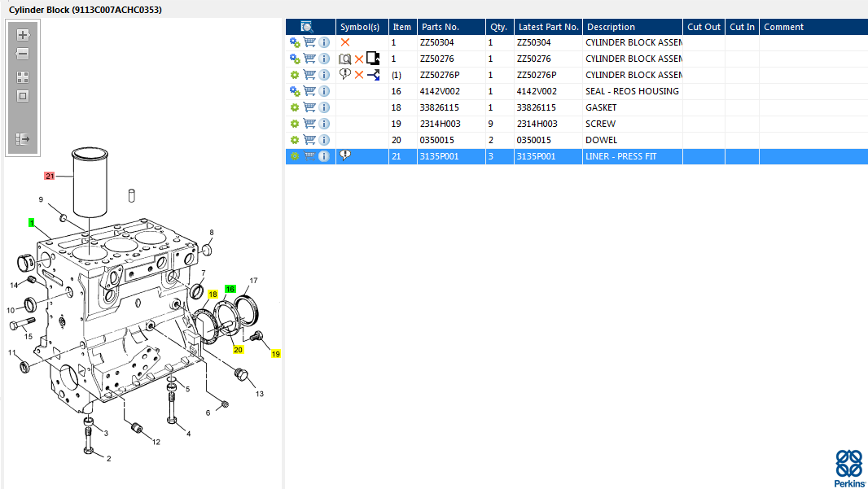Screen dimensions: 868x489
Task: Click the orange X symbol on ZZ50304 row
Action: click(345, 42)
